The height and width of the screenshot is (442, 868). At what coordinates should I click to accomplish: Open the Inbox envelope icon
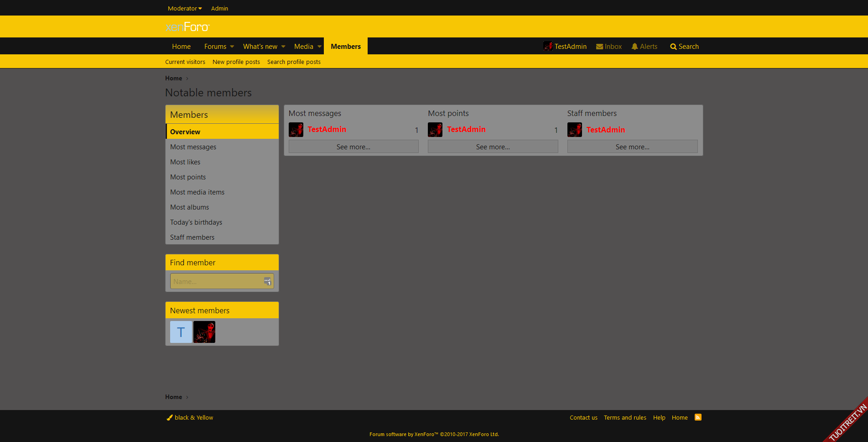600,47
